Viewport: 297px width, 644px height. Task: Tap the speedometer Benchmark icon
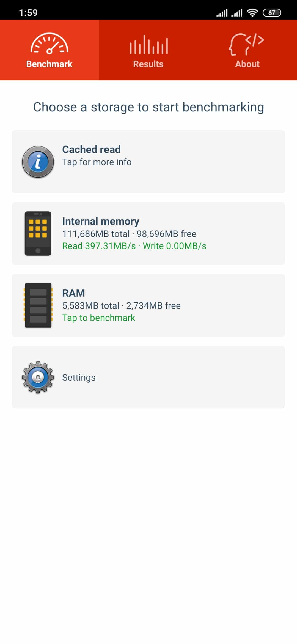tap(49, 43)
